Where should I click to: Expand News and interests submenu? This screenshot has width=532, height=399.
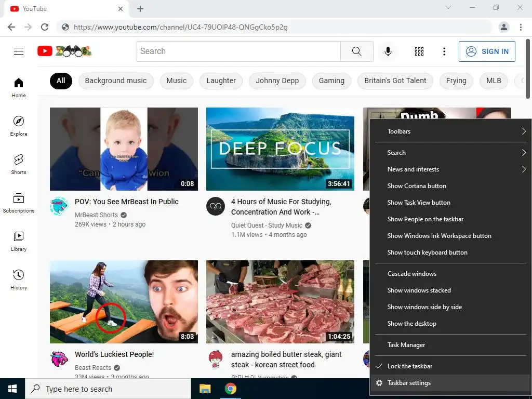click(x=451, y=169)
